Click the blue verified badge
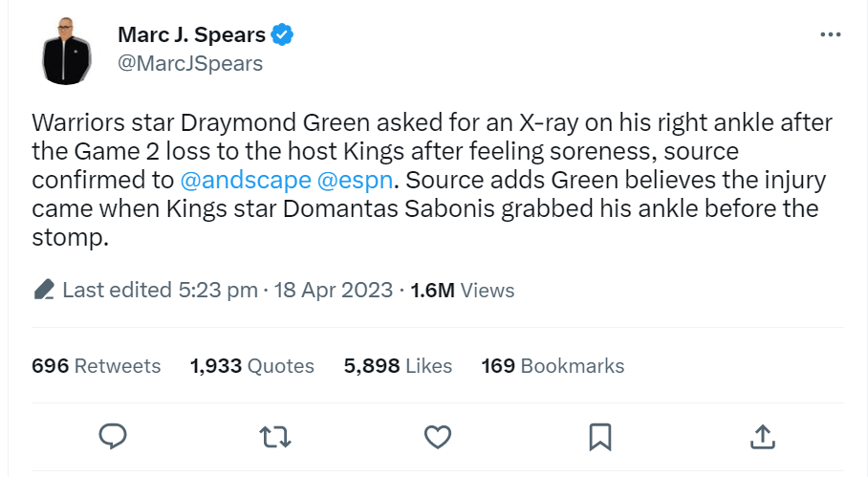This screenshot has width=868, height=477. point(282,35)
